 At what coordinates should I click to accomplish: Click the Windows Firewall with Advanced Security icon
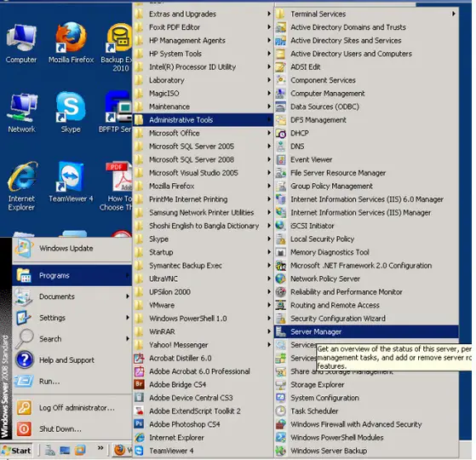[x=281, y=424]
